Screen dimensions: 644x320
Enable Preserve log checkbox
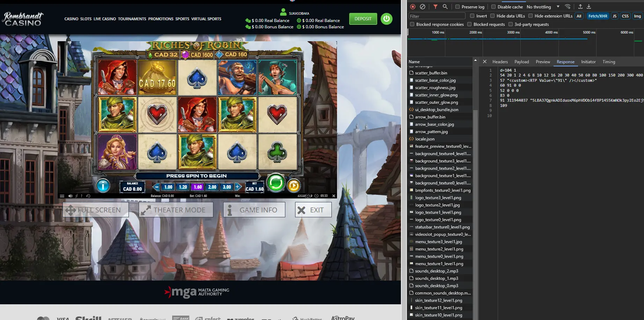[458, 7]
